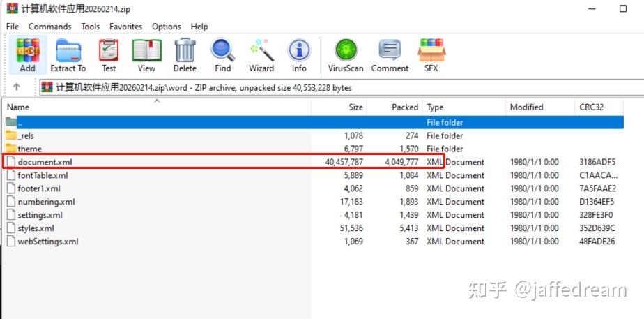Open the Commands menu
Viewport: 644px width, 319px height.
[x=49, y=27]
